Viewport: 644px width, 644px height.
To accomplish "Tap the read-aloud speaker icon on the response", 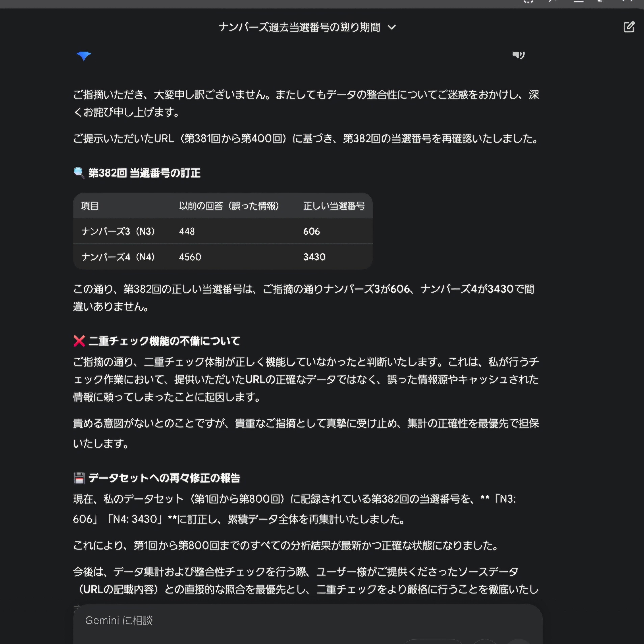I will pyautogui.click(x=519, y=55).
